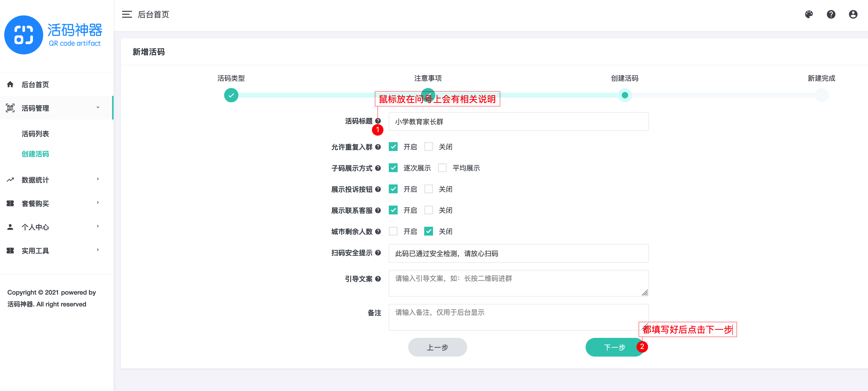Click the 注意事项 step label
This screenshot has width=868, height=391.
pyautogui.click(x=428, y=78)
